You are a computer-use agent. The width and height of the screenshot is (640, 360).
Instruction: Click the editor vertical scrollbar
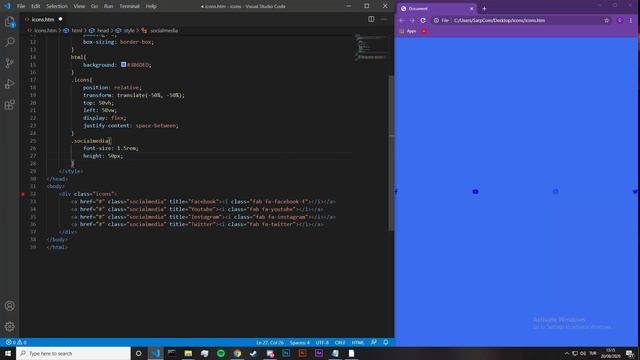391,153
